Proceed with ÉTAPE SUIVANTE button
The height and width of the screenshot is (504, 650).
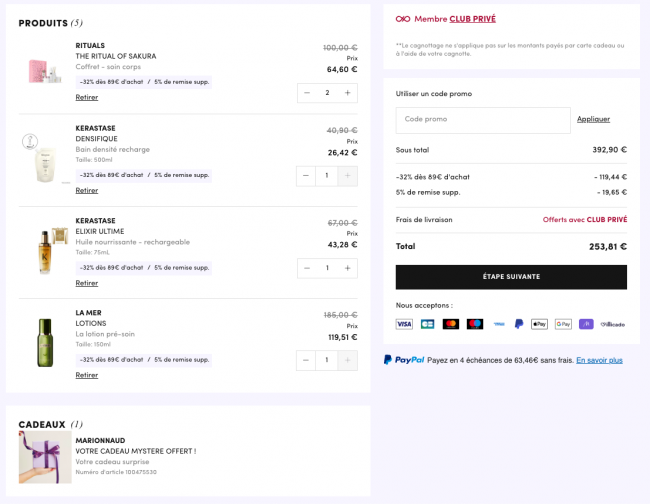[x=511, y=277]
